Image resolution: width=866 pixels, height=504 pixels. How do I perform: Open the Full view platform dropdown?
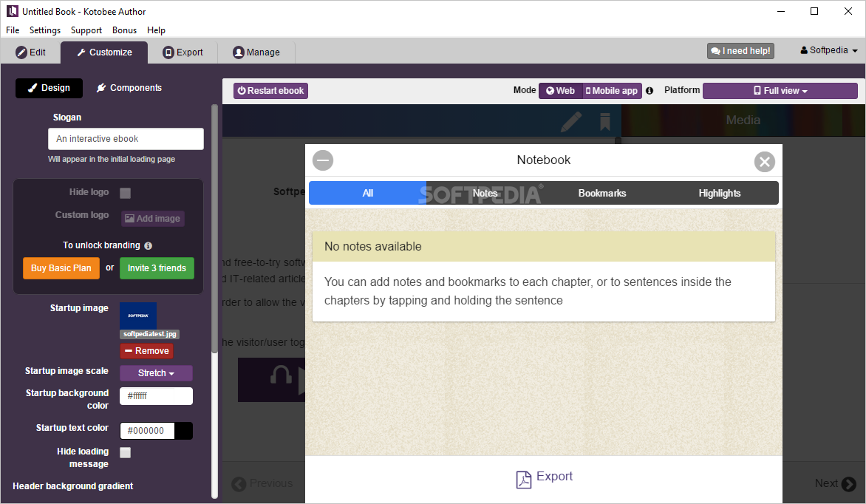(780, 91)
